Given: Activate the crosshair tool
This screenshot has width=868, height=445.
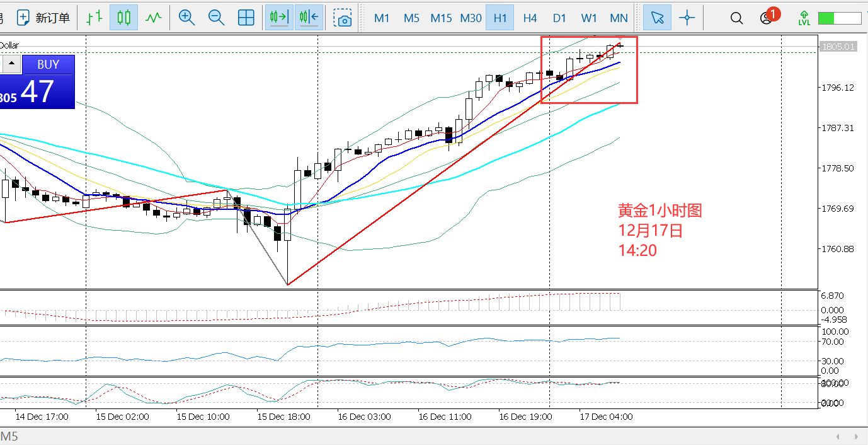Looking at the screenshot, I should pos(687,18).
